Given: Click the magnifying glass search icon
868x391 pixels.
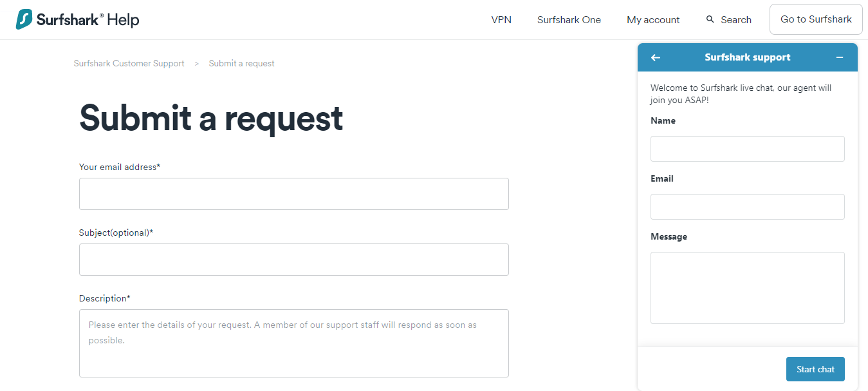Looking at the screenshot, I should point(710,19).
